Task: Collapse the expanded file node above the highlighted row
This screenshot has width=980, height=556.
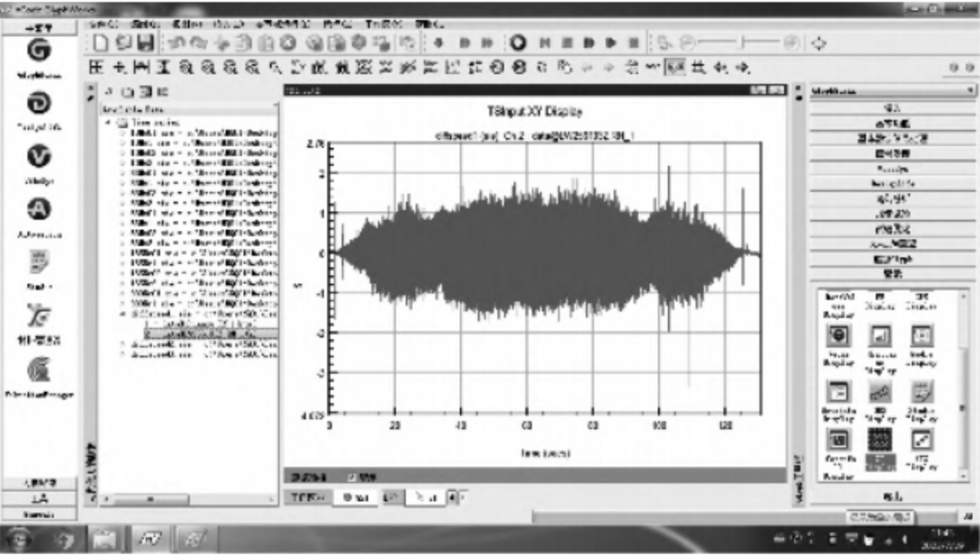Action: click(123, 314)
